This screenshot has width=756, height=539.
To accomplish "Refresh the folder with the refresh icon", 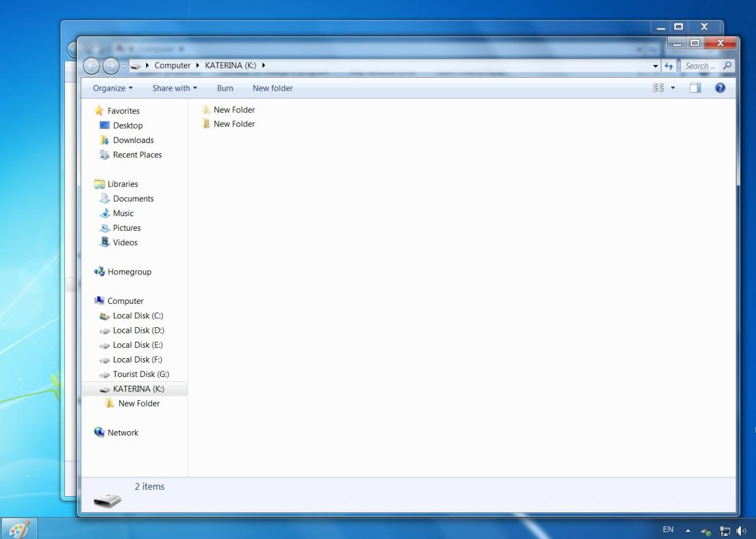I will [x=669, y=66].
